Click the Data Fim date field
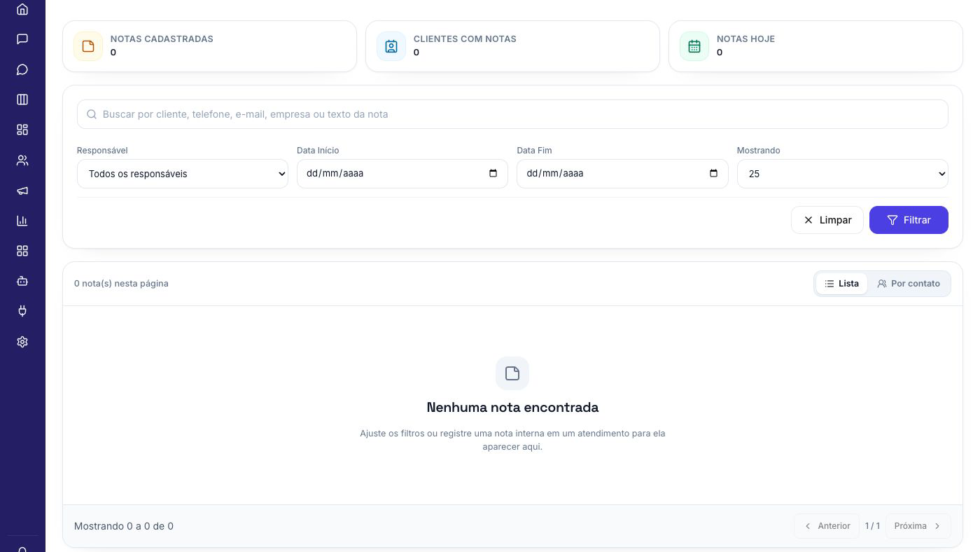 coord(622,174)
